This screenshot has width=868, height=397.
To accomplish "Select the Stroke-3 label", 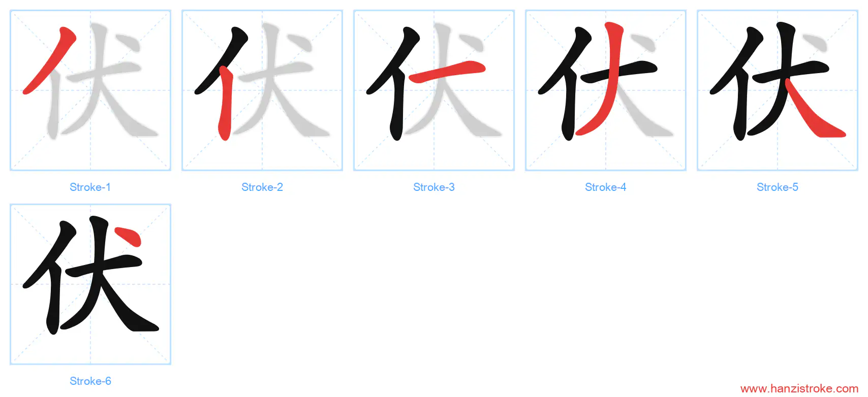I will coord(434,187).
